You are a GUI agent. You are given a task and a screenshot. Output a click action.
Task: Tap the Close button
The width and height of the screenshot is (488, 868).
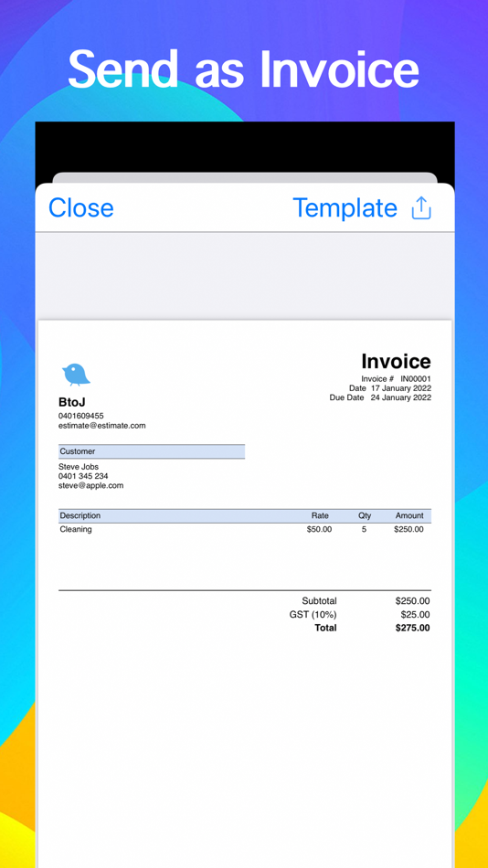tap(80, 208)
